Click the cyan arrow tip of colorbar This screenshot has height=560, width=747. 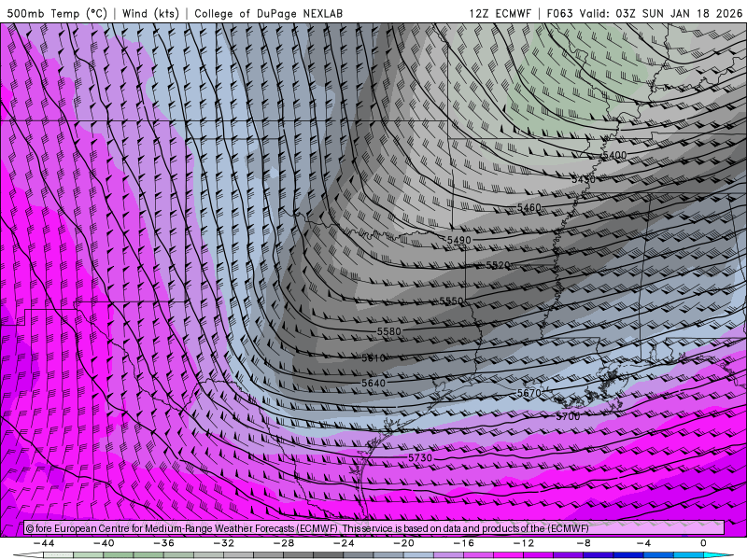tap(717, 555)
